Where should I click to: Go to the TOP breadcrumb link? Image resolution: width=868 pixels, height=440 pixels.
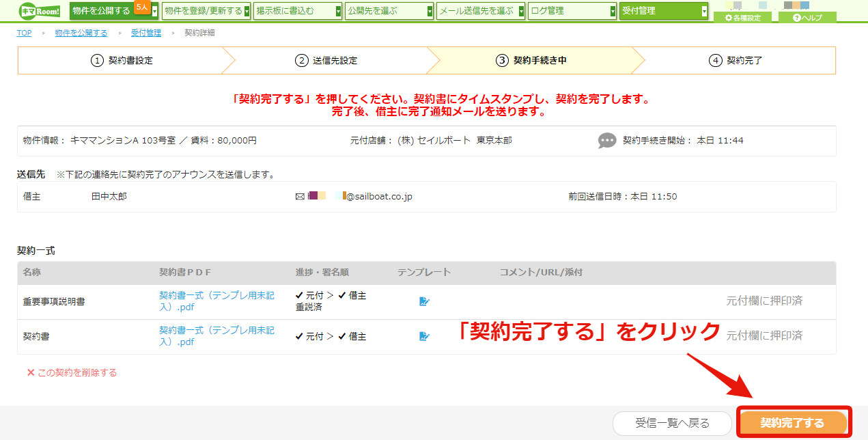25,33
